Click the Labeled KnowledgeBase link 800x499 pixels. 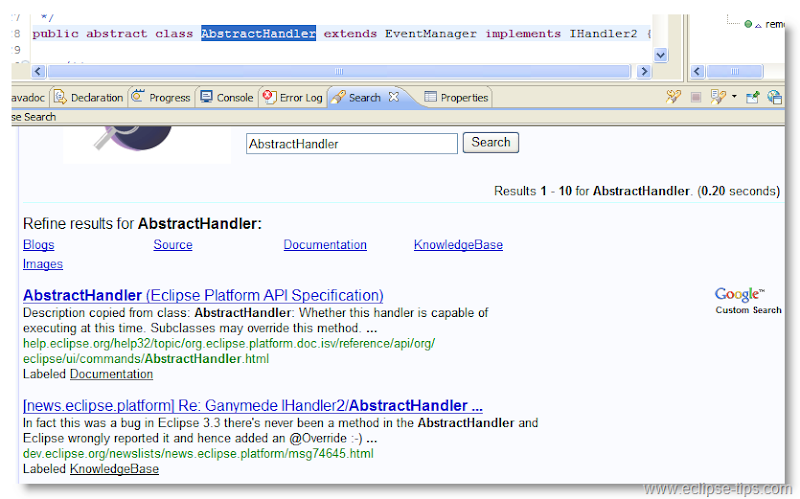tap(114, 469)
